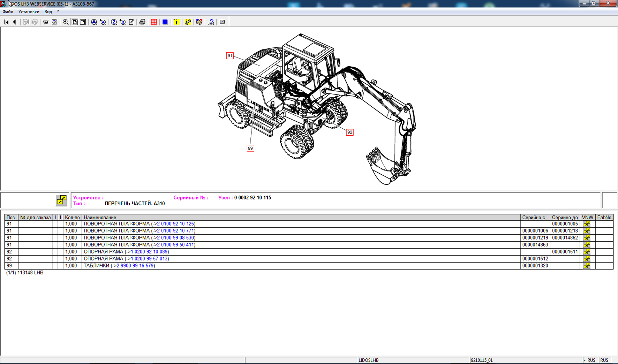Screen dimensions: 618x364
Task: Click the printer icon
Action: (x=142, y=22)
